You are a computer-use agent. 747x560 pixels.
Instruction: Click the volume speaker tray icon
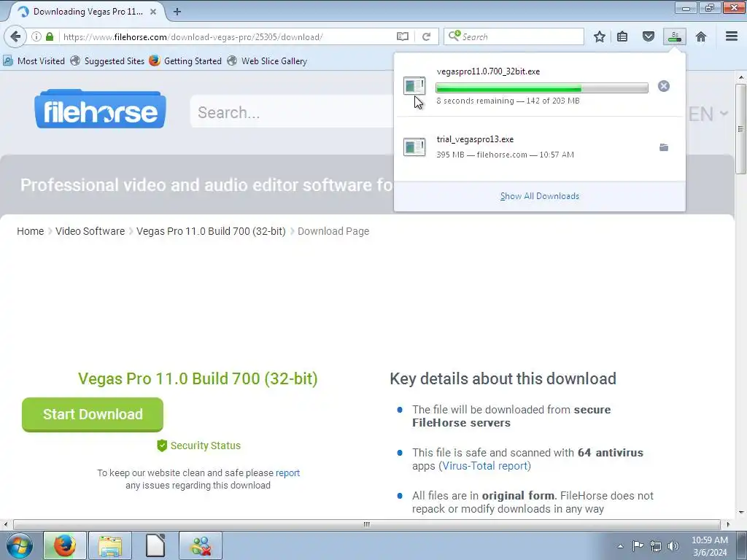673,546
